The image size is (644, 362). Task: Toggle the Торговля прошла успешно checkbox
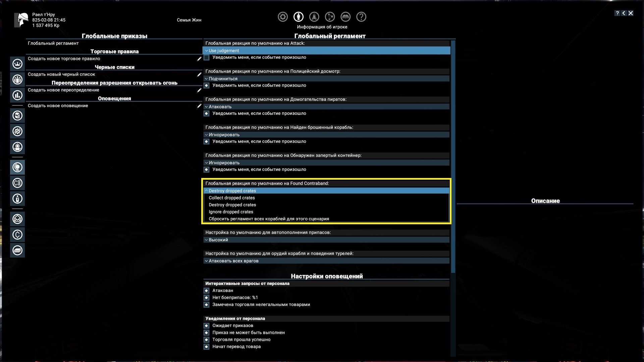207,340
